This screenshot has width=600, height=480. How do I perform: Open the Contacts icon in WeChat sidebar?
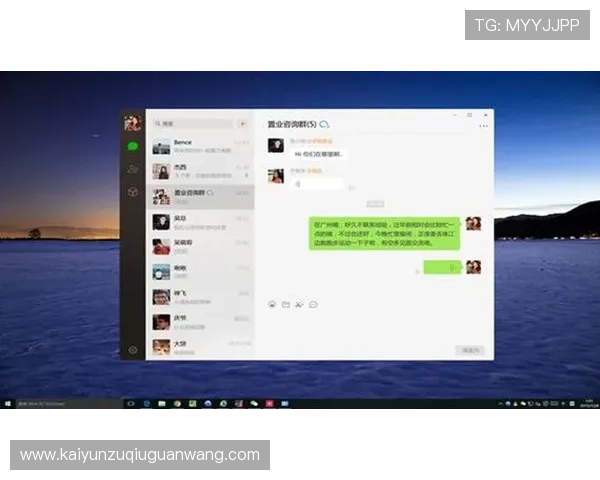132,169
